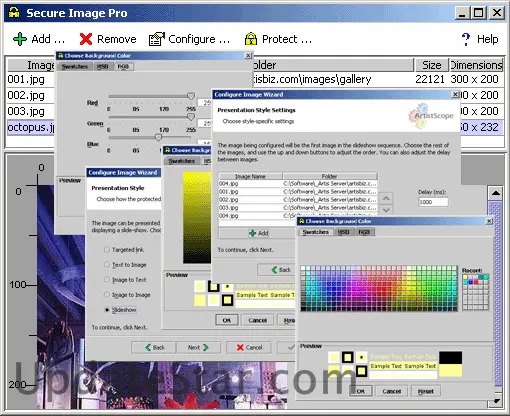
Task: Pick the first yellow swatch under Recent
Action: [x=465, y=277]
